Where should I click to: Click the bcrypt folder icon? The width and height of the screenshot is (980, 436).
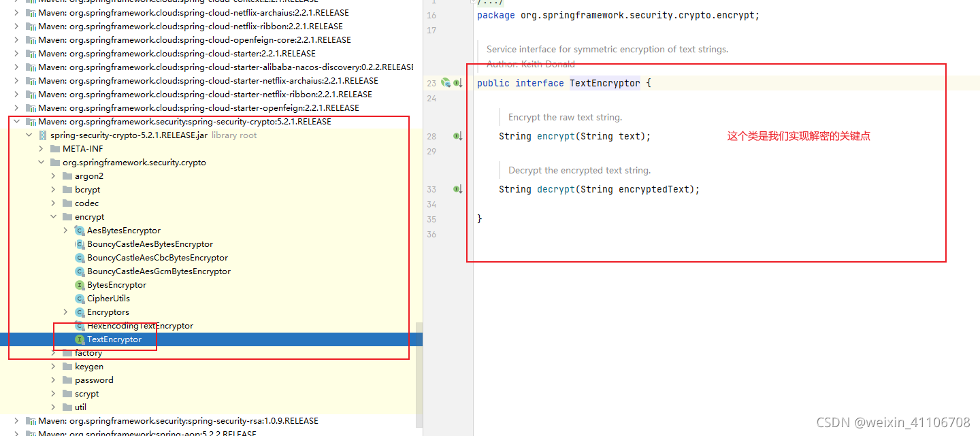coord(67,190)
